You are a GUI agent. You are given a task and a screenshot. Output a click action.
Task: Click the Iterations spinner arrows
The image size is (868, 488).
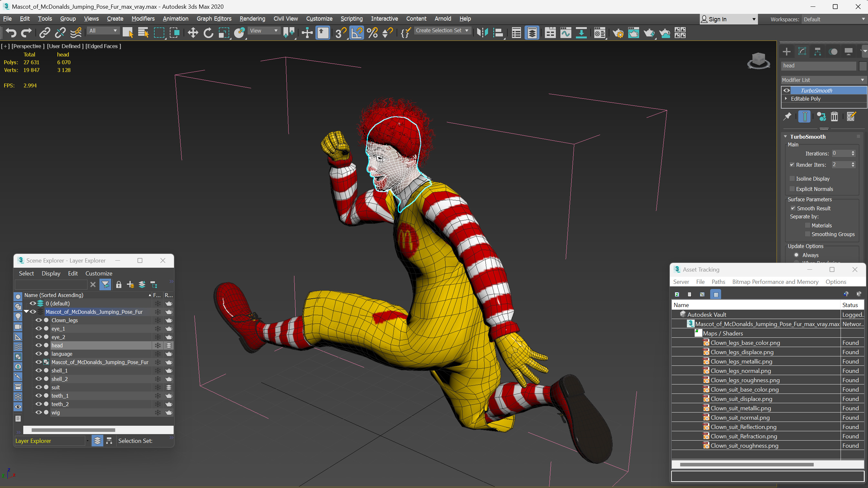853,153
